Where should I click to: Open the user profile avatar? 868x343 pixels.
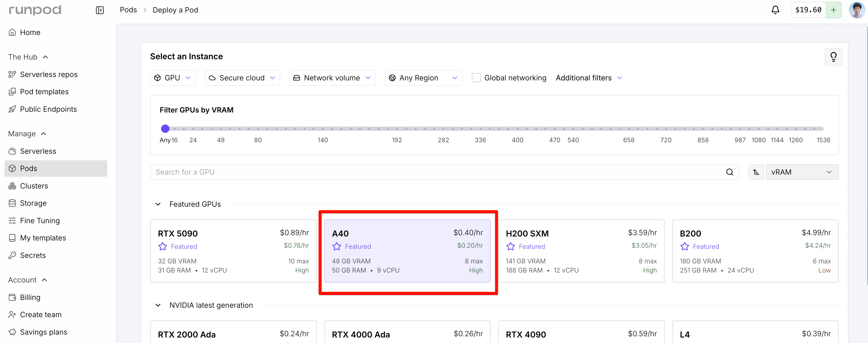(856, 10)
